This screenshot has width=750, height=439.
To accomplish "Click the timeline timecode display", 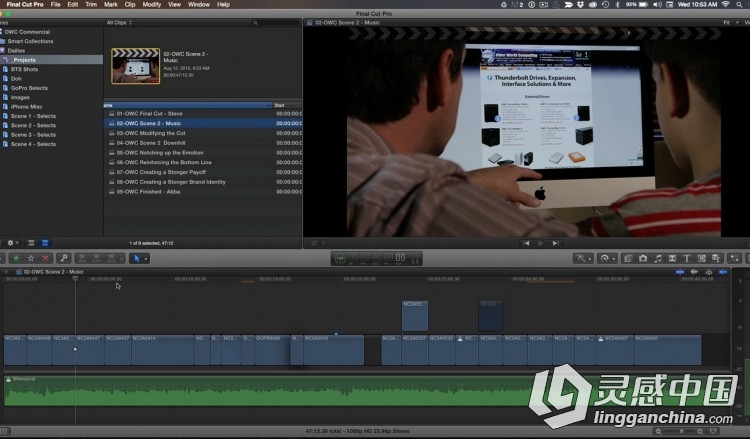I will pyautogui.click(x=376, y=258).
